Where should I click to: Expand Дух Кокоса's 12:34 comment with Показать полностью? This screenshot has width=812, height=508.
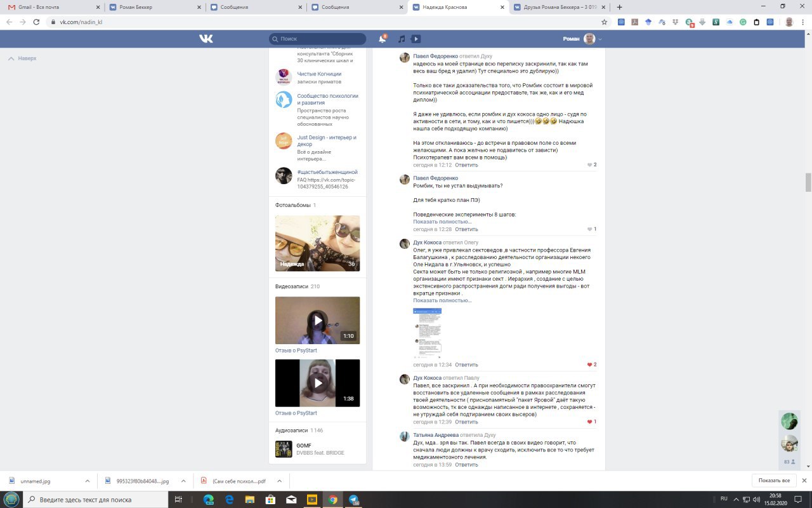[x=442, y=300]
